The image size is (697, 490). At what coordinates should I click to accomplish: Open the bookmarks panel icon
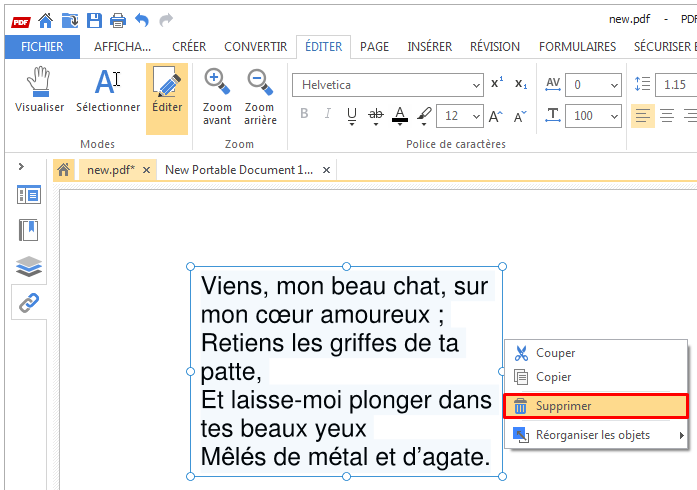[x=29, y=230]
